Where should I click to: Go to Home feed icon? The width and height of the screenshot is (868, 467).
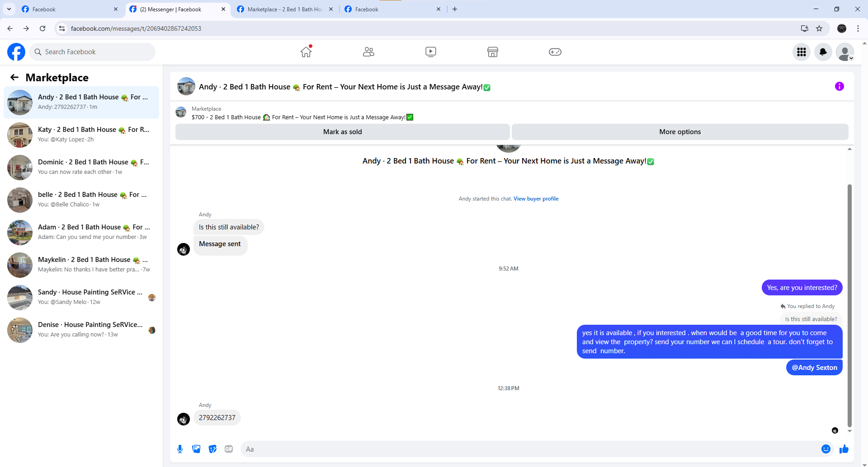(306, 52)
